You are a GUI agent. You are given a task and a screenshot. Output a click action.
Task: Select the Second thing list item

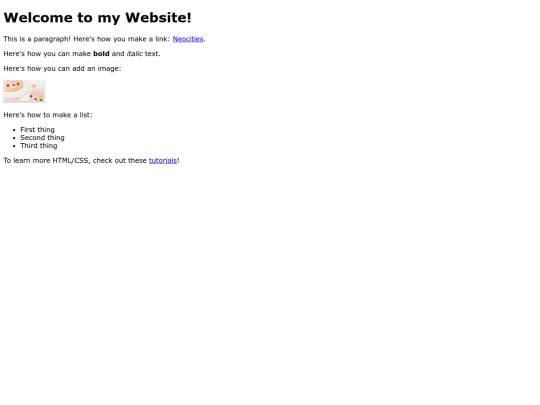click(x=42, y=138)
